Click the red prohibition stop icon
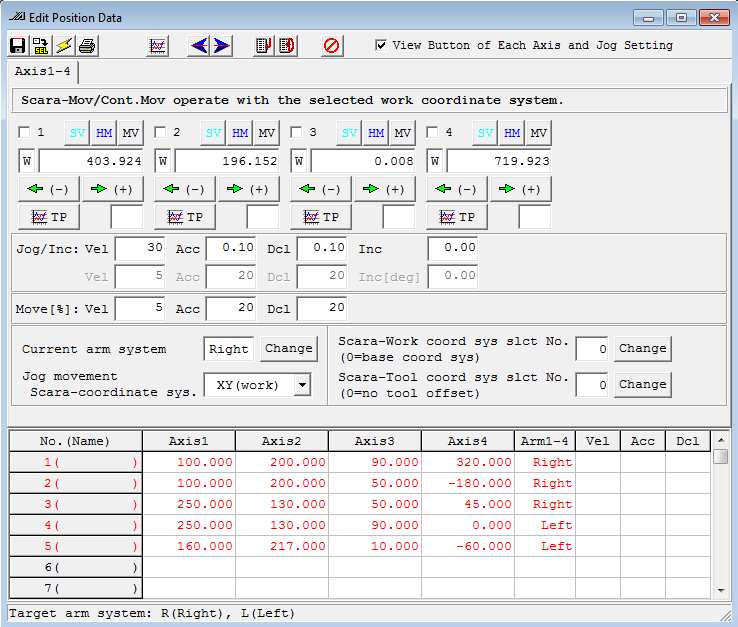Screen dimensions: 738x627 (x=332, y=46)
